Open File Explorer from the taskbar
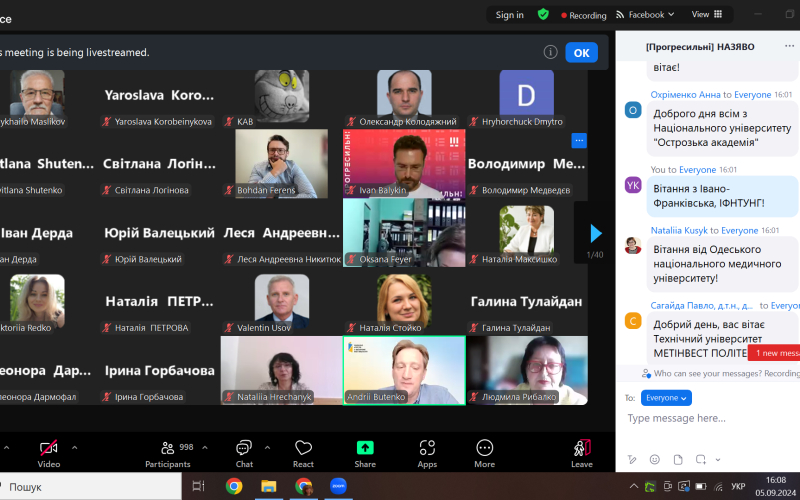Image resolution: width=800 pixels, height=500 pixels. [x=268, y=486]
